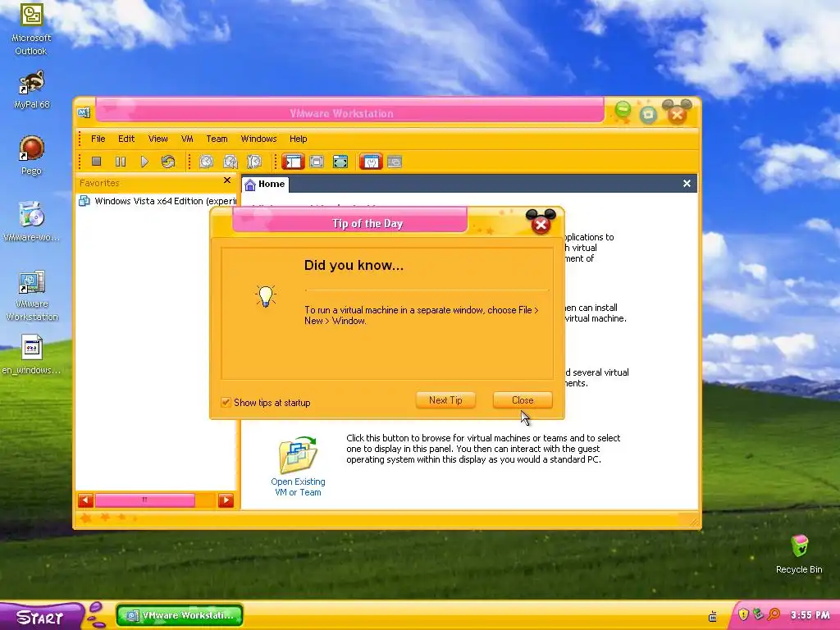Uncheck Show tips at startup

click(x=226, y=402)
